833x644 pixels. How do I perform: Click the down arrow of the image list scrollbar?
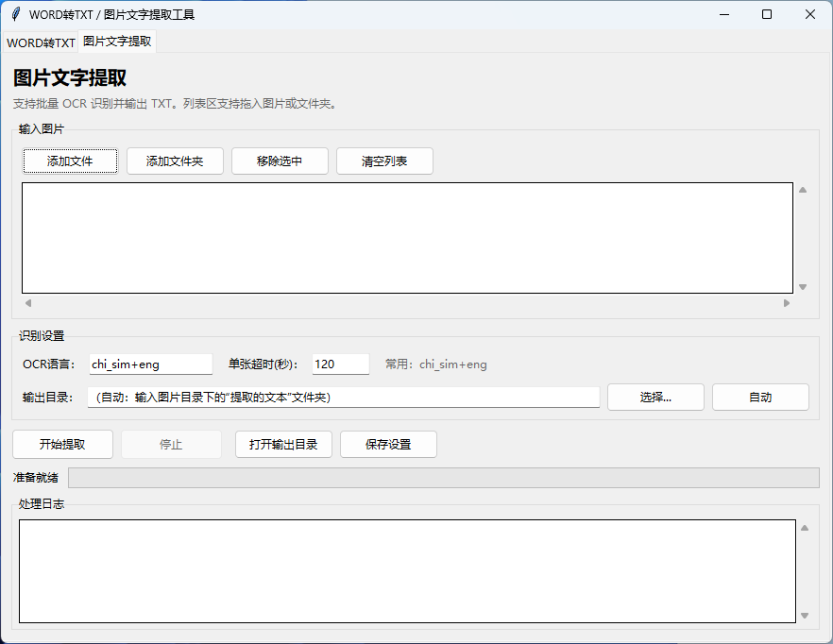803,287
